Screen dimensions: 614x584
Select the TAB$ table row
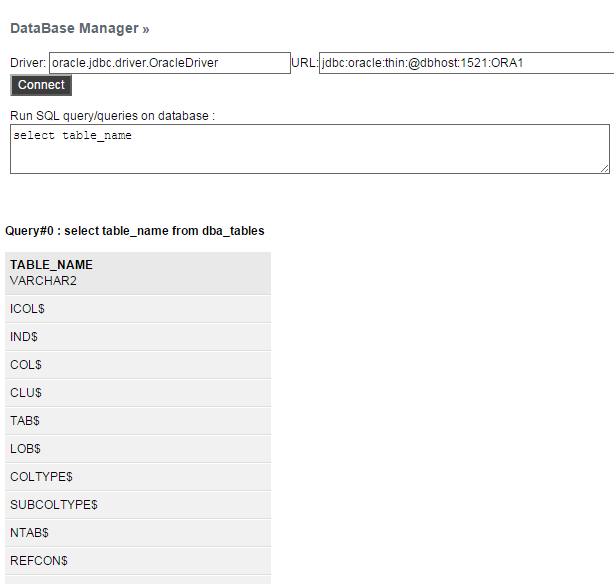pos(138,421)
